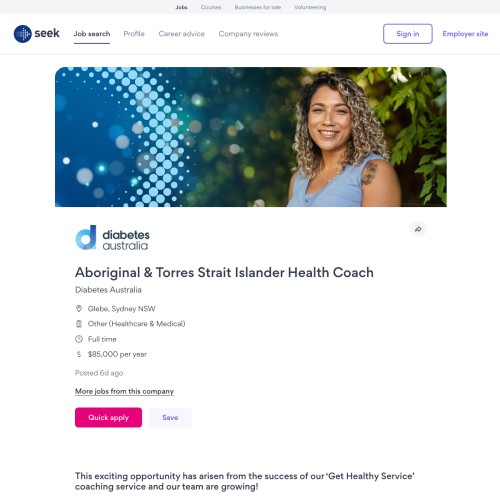Visit the Employer site link
This screenshot has height=500, width=500.
click(x=465, y=34)
